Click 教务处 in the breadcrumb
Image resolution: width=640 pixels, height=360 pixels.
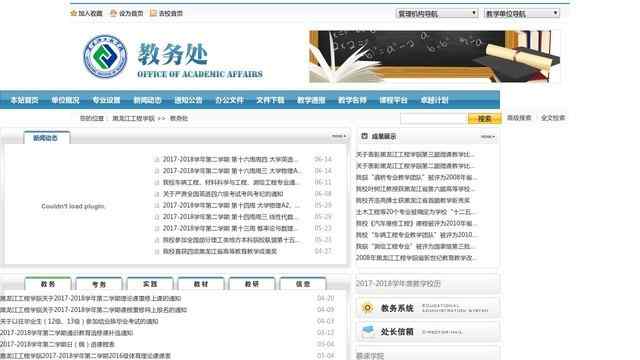tap(179, 118)
